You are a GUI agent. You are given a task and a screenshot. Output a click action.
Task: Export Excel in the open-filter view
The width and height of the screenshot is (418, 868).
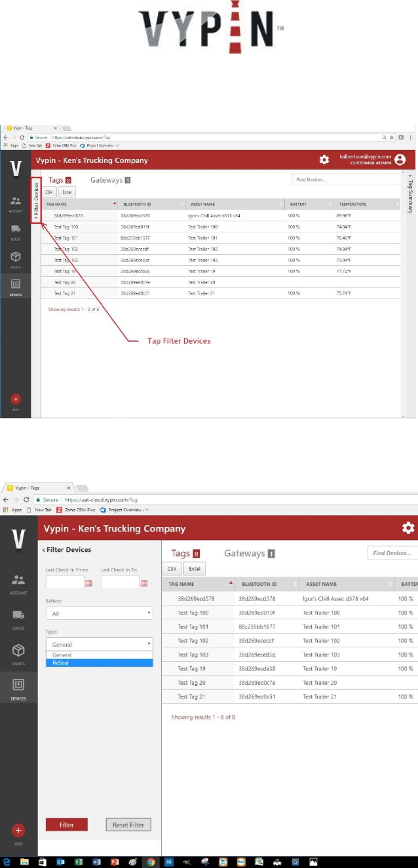[x=195, y=570]
